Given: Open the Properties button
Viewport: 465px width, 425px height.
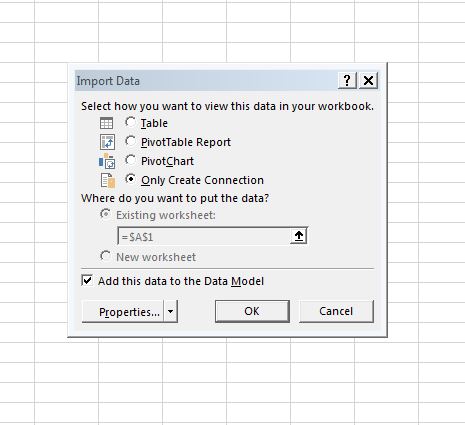Looking at the screenshot, I should 123,311.
